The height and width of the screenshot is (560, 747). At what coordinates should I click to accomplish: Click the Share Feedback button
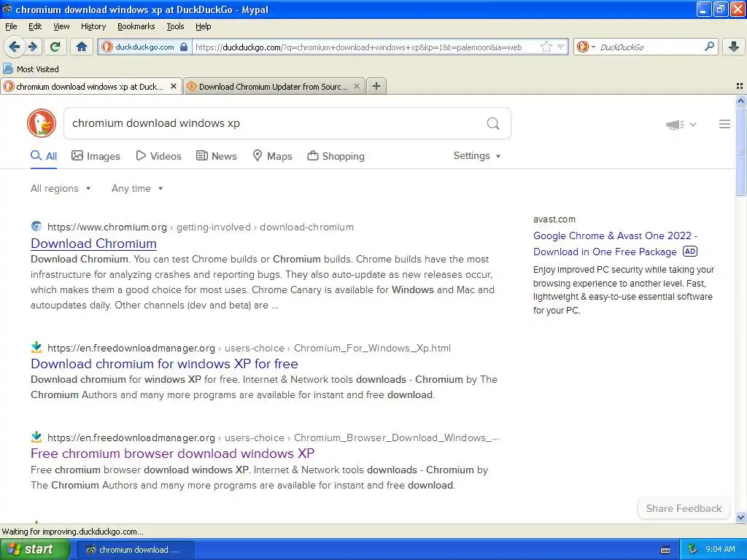(684, 508)
